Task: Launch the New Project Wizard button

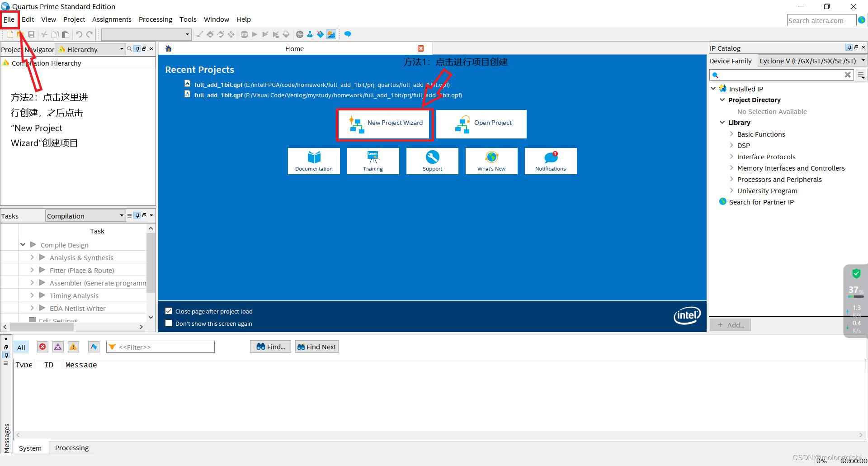Action: pyautogui.click(x=385, y=124)
